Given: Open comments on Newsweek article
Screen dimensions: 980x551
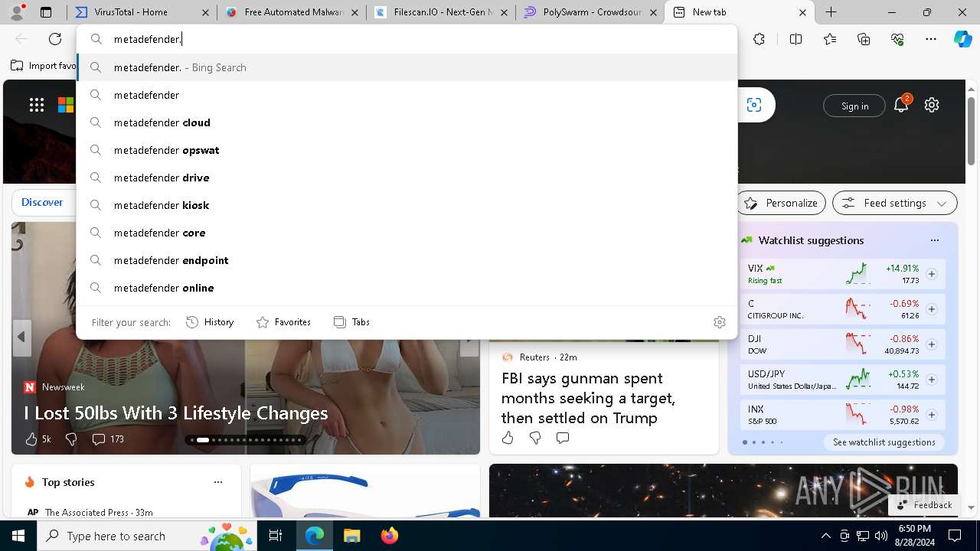Looking at the screenshot, I should pos(98,439).
